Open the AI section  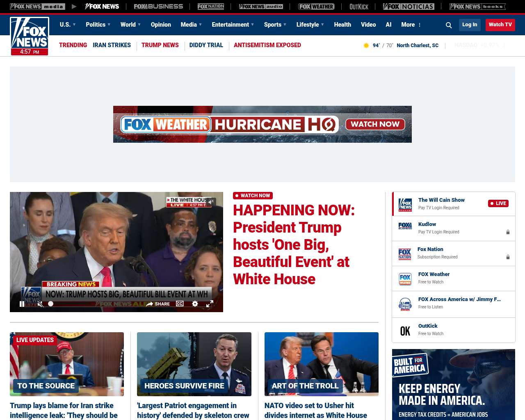tap(388, 25)
